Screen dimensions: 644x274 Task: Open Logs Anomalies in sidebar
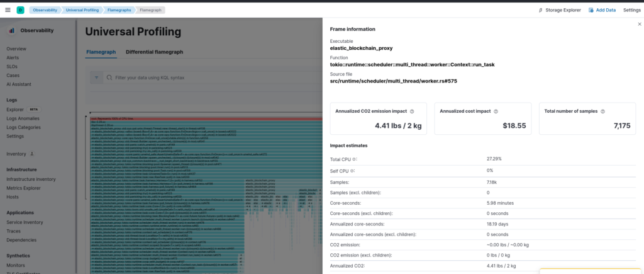[23, 118]
